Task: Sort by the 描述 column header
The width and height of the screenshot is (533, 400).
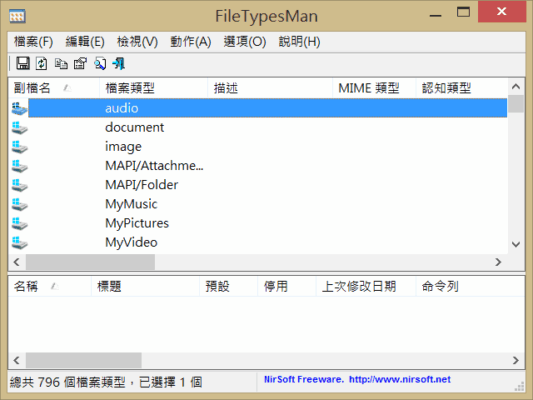Action: (270, 88)
